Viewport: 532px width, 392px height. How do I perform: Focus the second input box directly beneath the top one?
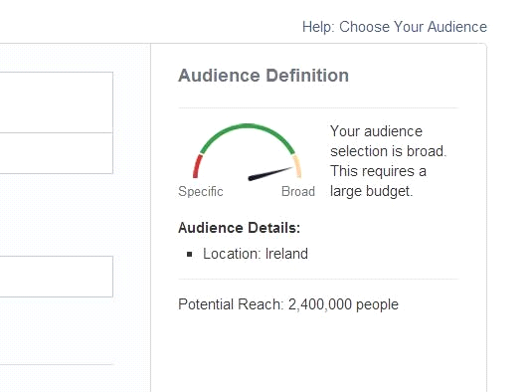click(x=57, y=153)
